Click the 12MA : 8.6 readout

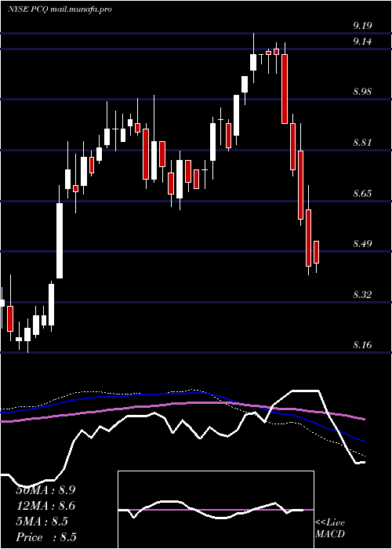click(45, 506)
